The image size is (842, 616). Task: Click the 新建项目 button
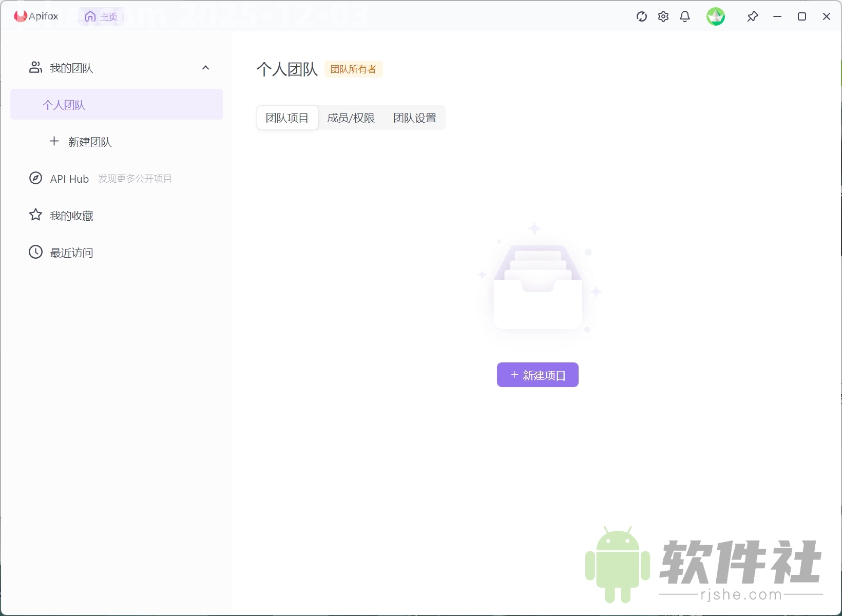[537, 375]
